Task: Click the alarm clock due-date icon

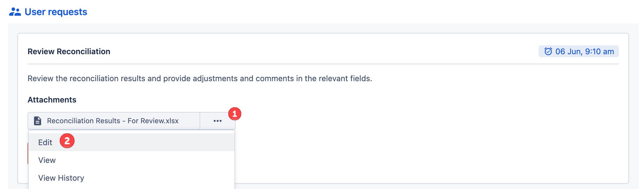Action: tap(548, 51)
